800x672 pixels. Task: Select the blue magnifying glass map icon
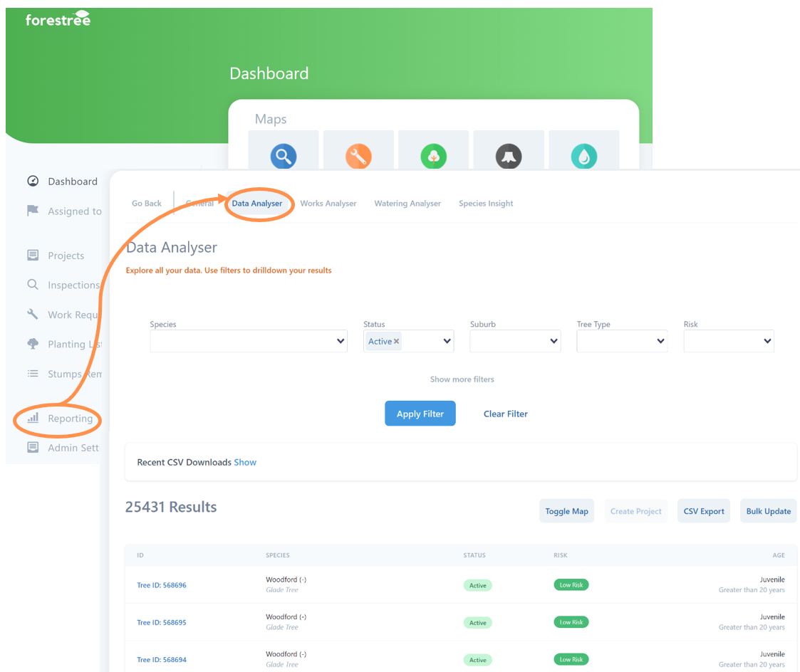[284, 156]
